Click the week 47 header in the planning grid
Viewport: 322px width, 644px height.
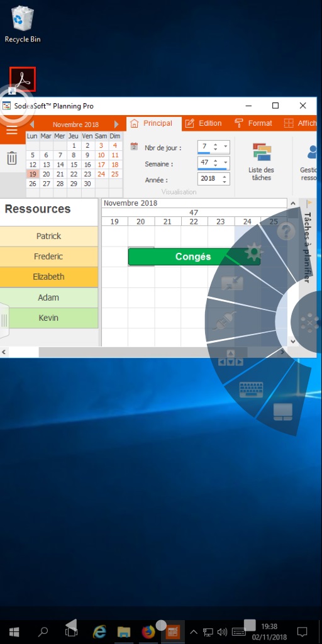click(194, 213)
